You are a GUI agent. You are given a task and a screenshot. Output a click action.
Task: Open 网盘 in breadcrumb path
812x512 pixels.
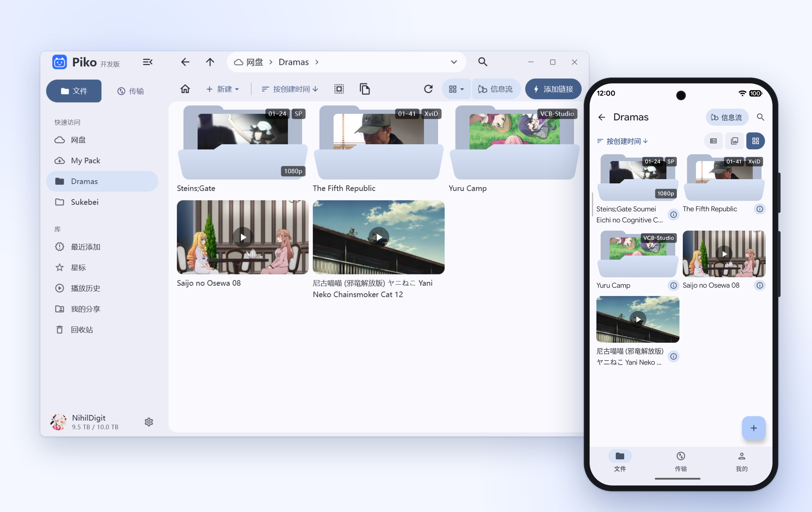click(249, 62)
